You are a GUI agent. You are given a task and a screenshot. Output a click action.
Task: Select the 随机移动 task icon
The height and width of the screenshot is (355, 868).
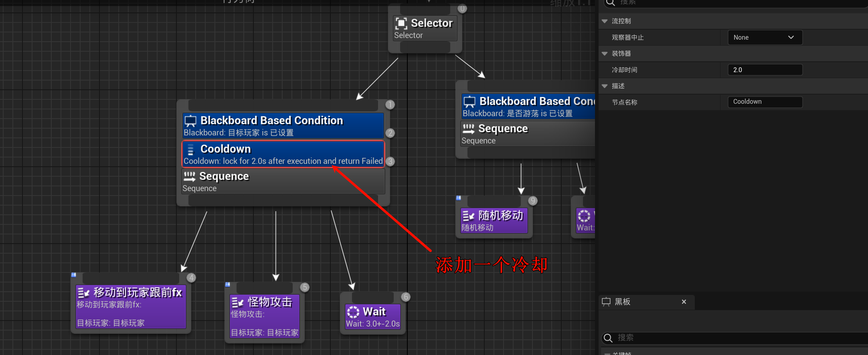(468, 216)
